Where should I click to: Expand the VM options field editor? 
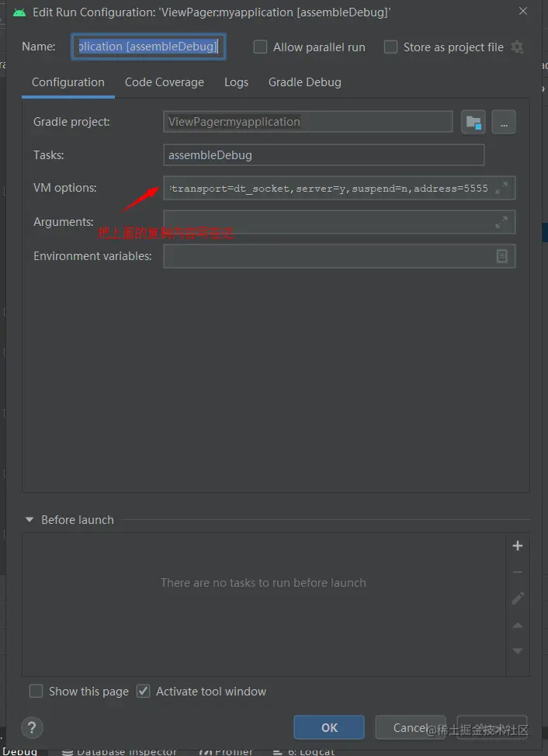point(502,188)
